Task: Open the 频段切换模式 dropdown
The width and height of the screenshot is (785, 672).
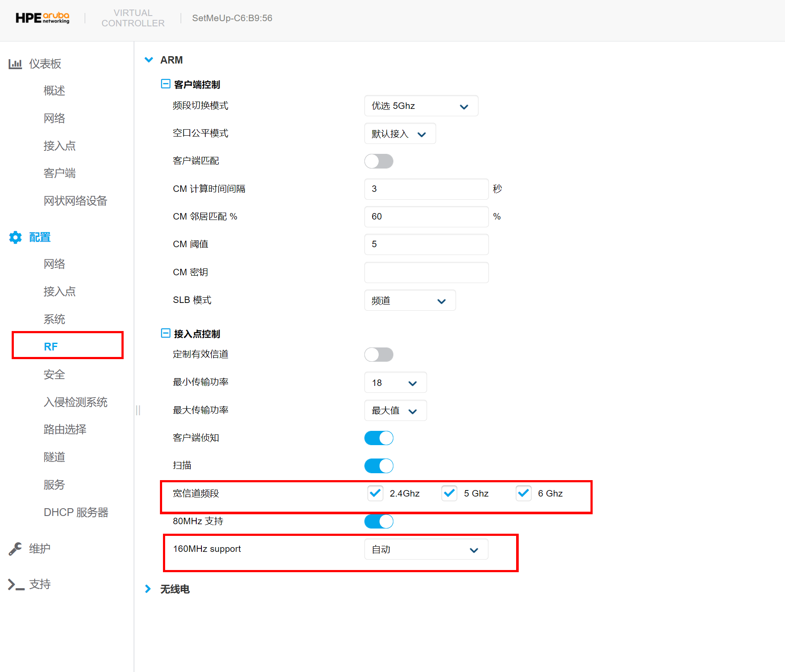Action: (421, 106)
